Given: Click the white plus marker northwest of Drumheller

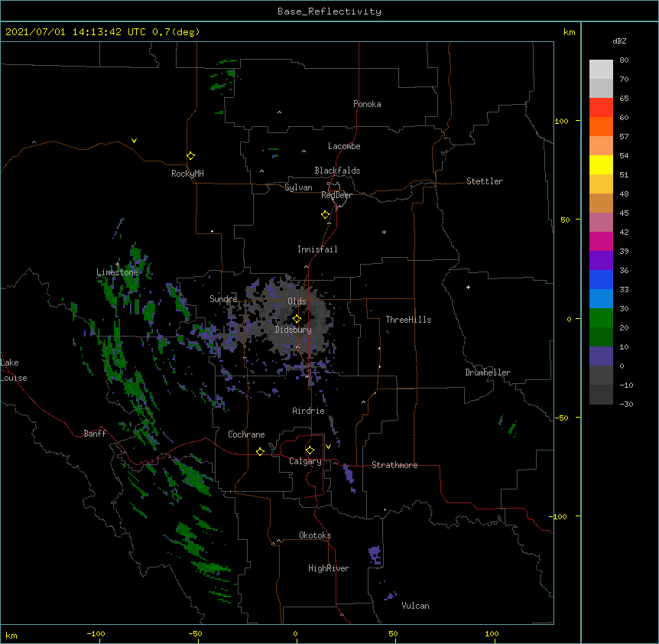Looking at the screenshot, I should [468, 287].
